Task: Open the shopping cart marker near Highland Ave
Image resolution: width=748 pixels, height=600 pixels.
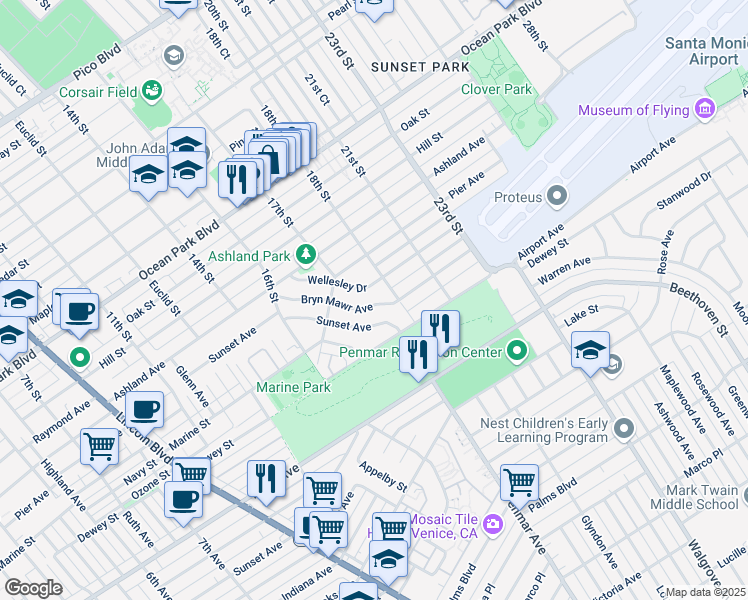Action: (100, 447)
